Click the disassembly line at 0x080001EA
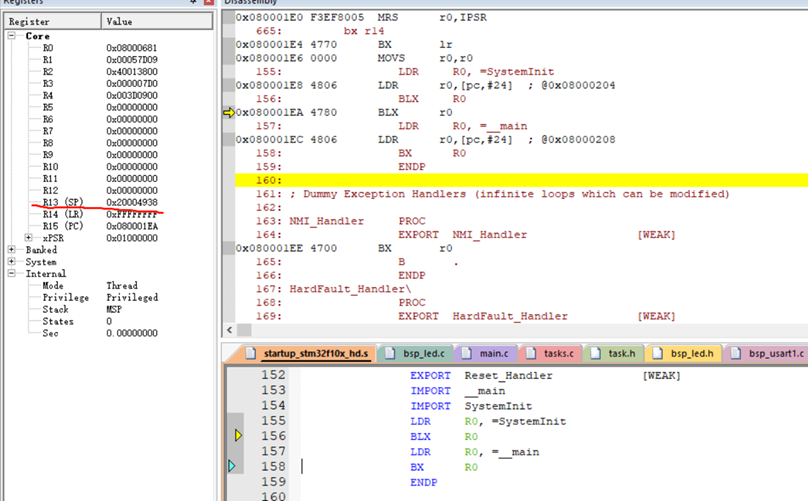This screenshot has height=501, width=808. click(x=521, y=112)
